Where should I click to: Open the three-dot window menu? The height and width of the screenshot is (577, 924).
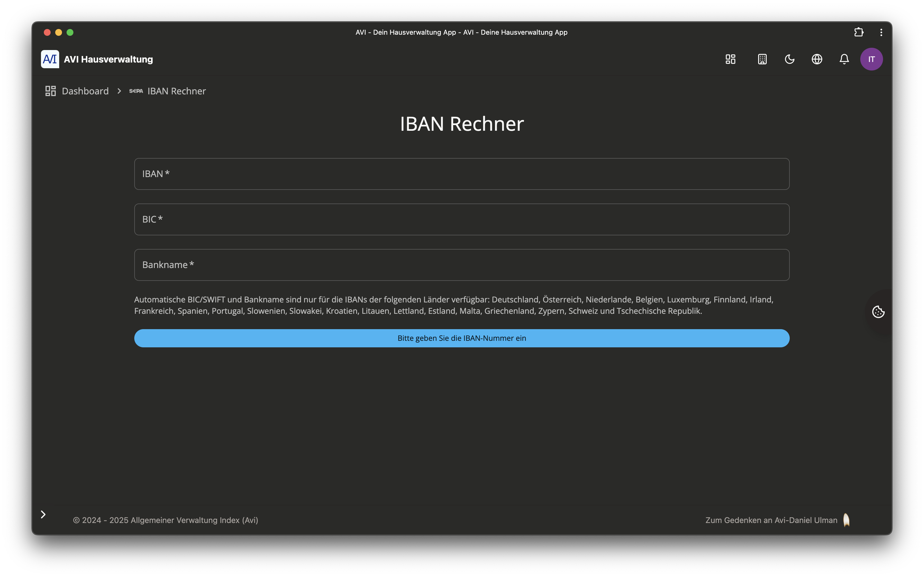[x=881, y=32]
